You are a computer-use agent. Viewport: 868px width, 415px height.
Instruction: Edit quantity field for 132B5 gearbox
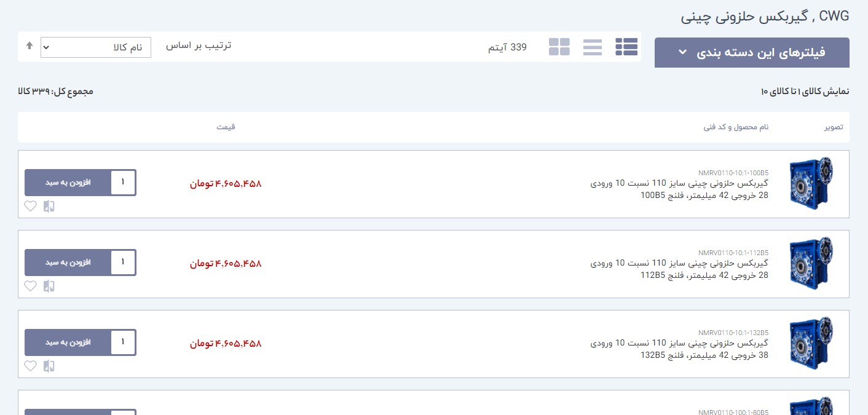tap(123, 342)
